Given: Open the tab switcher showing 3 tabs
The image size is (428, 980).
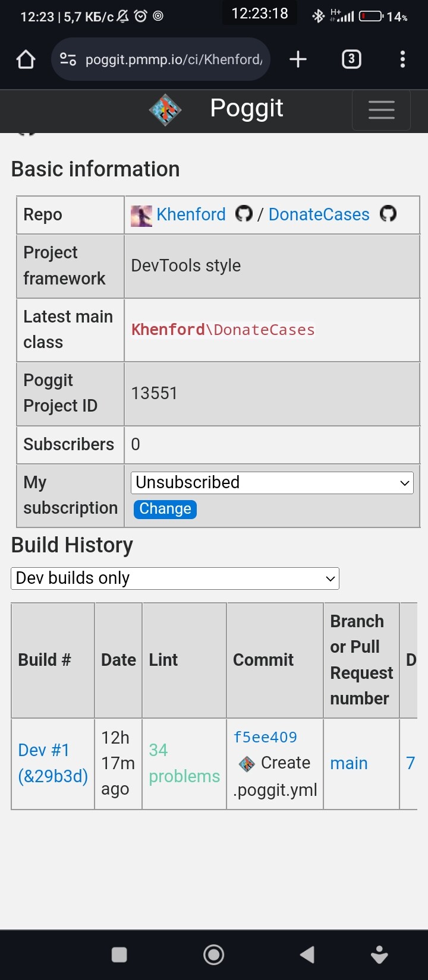Looking at the screenshot, I should coord(351,59).
